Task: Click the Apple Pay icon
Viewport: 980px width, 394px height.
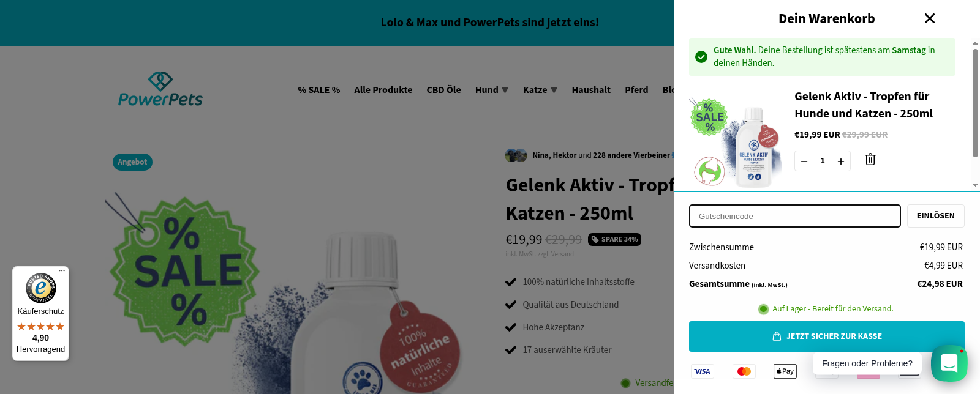Action: click(785, 371)
